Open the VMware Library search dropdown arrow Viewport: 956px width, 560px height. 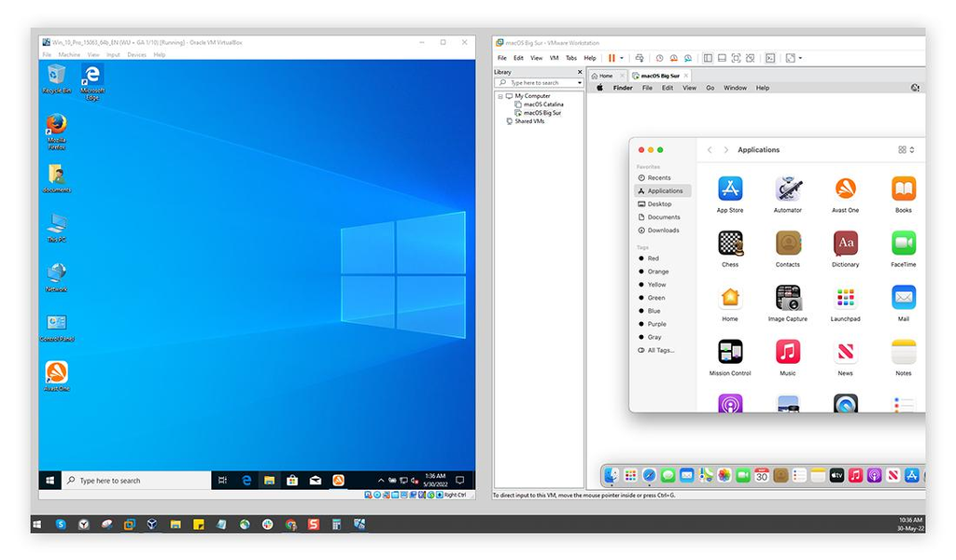pos(579,83)
